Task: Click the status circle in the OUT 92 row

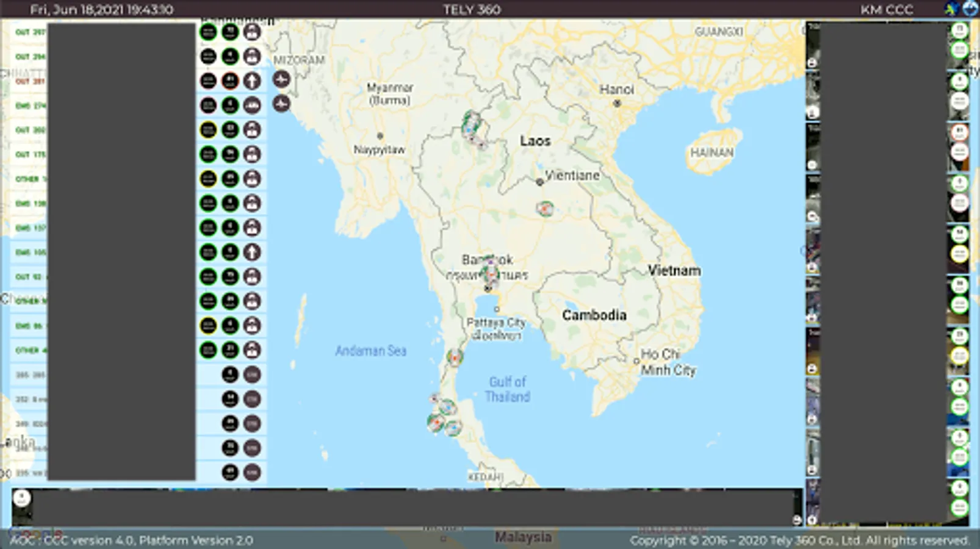Action: tap(208, 276)
